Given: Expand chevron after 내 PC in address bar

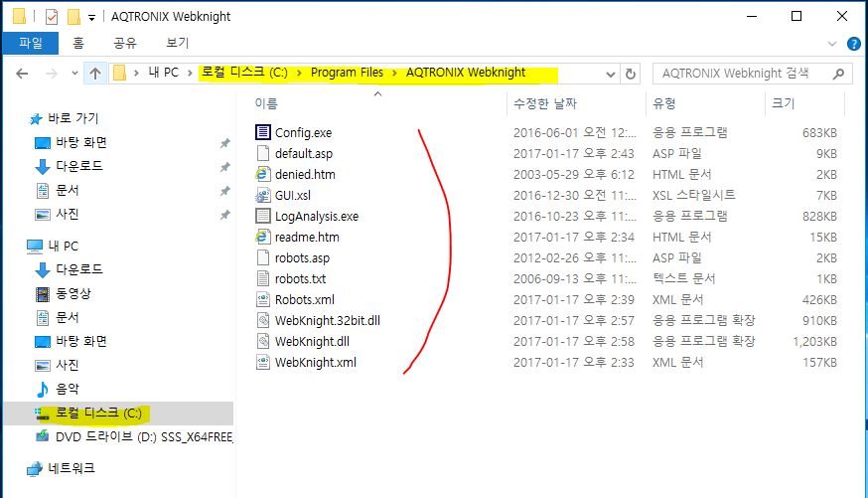Looking at the screenshot, I should coord(190,74).
